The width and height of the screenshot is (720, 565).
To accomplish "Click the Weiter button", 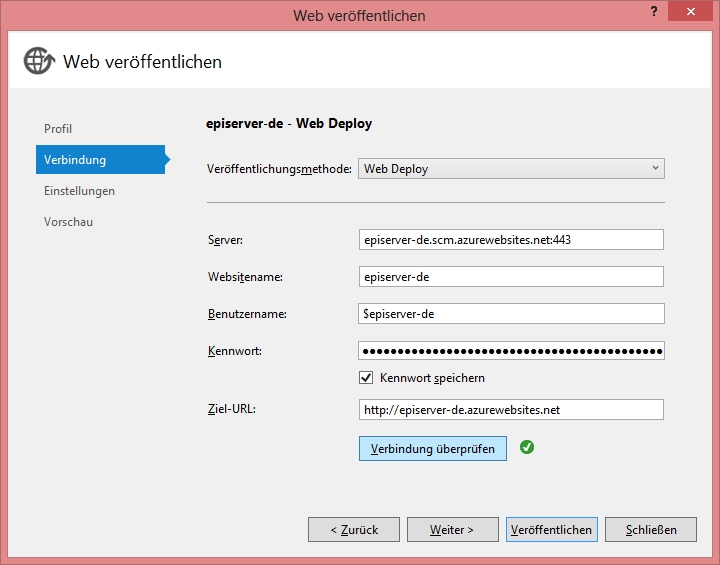I will [452, 530].
